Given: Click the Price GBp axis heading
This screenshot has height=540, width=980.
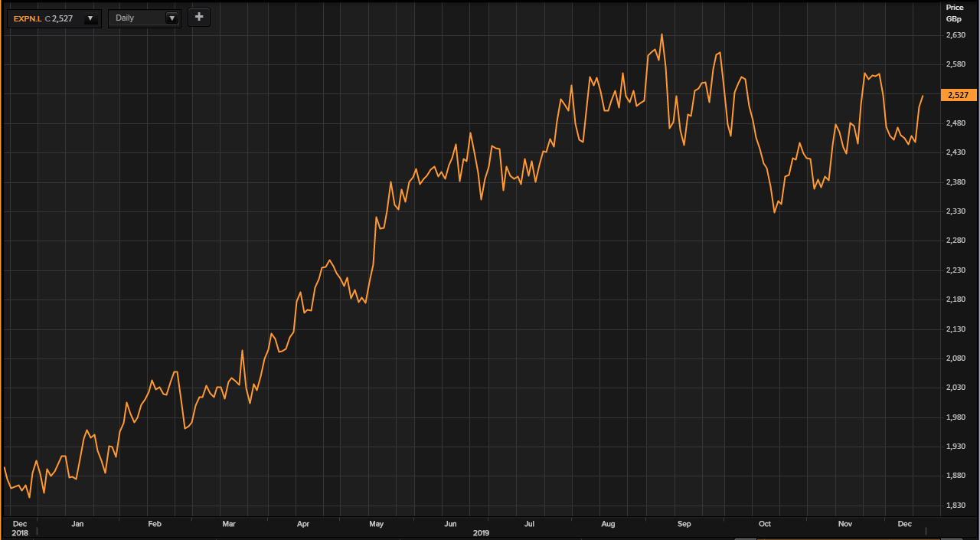Looking at the screenshot, I should (x=955, y=12).
